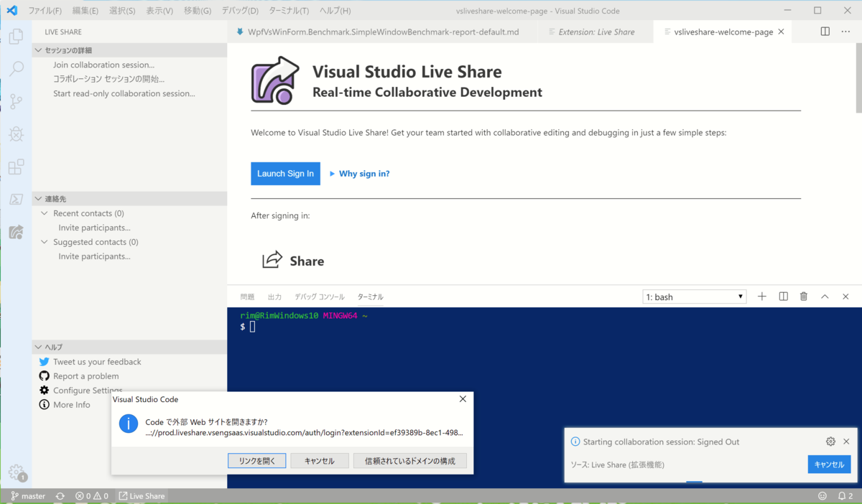862x504 pixels.
Task: Open the PowerShell view in activity bar
Action: point(16,200)
